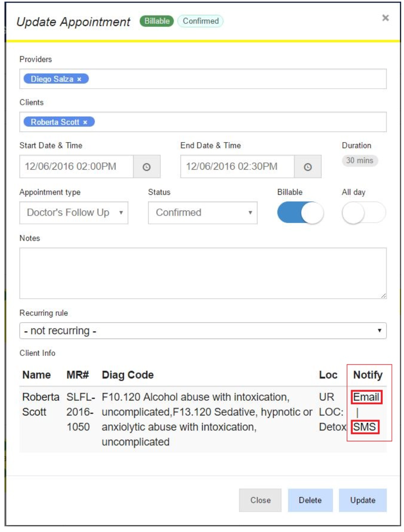Click the clock icon beside End Date
The width and height of the screenshot is (404, 532).
coord(308,167)
